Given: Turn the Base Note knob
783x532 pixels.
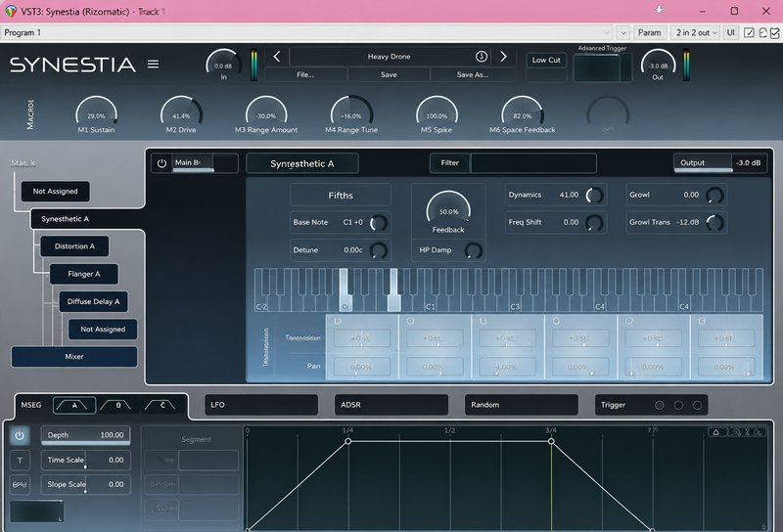Looking at the screenshot, I should click(379, 223).
